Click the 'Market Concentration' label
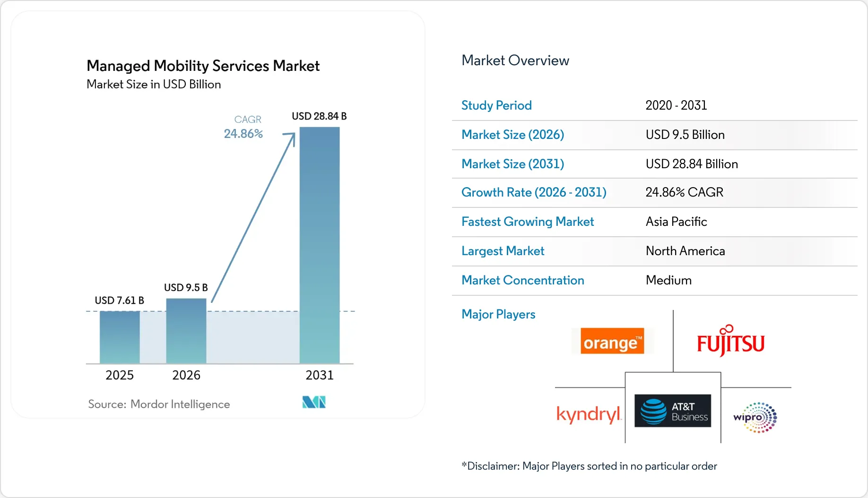The height and width of the screenshot is (498, 868). click(523, 280)
